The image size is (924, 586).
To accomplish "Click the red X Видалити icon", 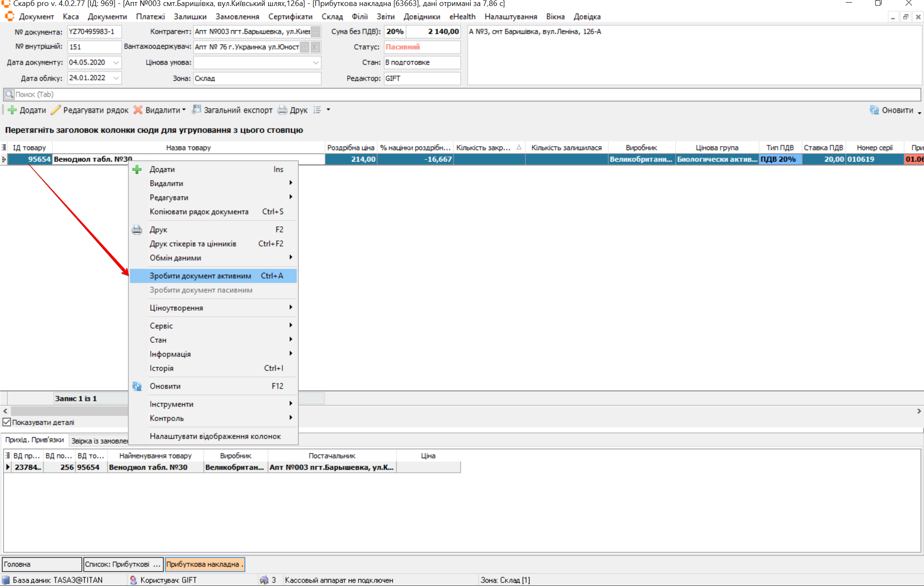I will click(x=138, y=110).
